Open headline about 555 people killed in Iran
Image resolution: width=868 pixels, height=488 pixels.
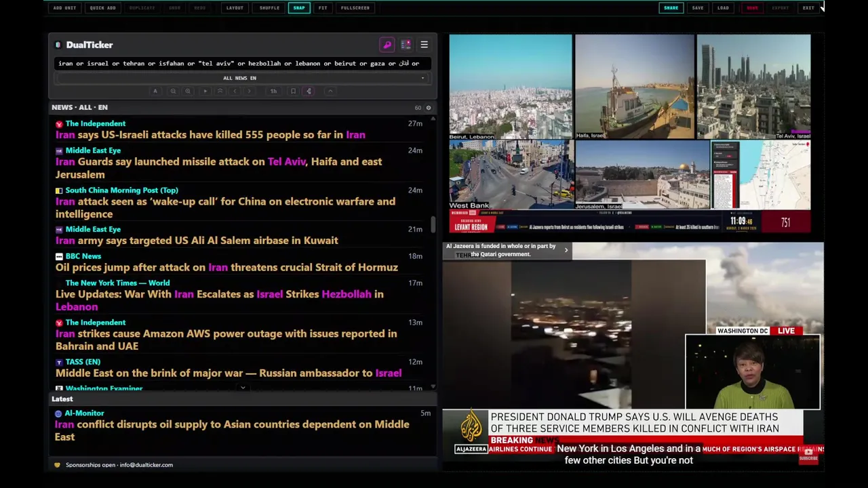click(210, 135)
